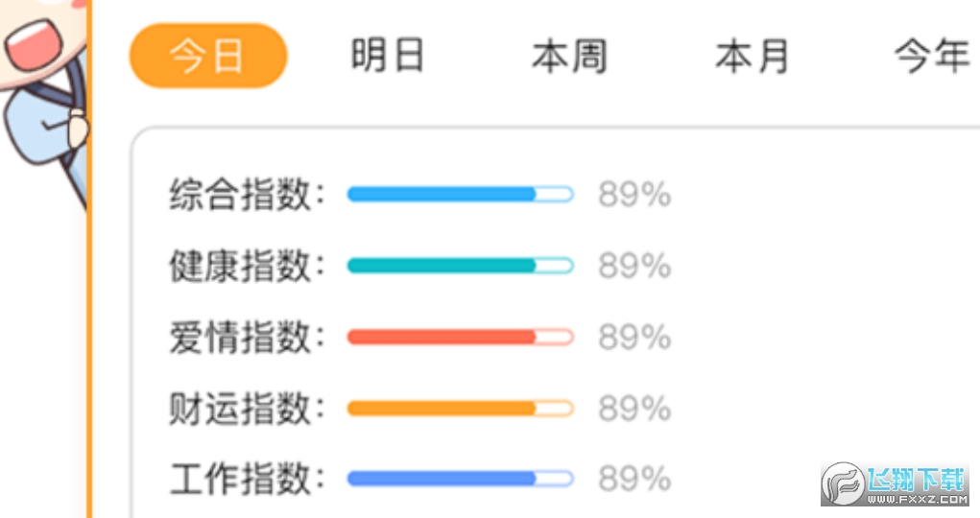Click the 89% value beside 爱情指数
Image resolution: width=980 pixels, height=518 pixels.
634,338
